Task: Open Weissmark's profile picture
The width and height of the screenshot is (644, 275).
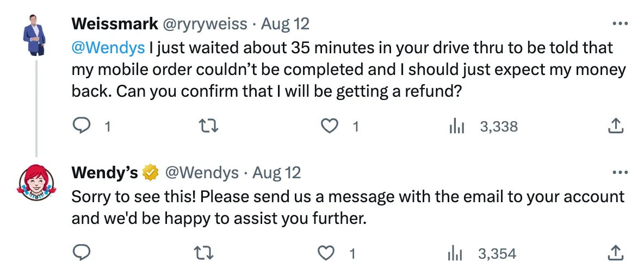Action: coord(36,34)
